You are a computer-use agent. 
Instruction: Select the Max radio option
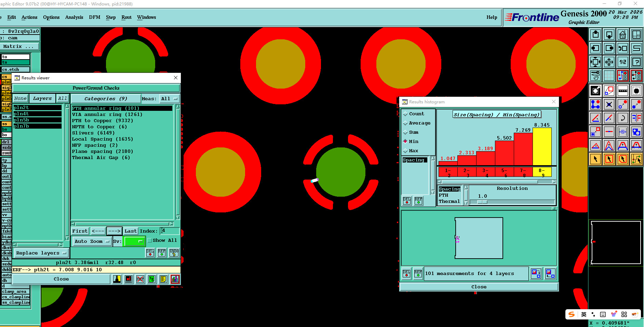pyautogui.click(x=411, y=151)
